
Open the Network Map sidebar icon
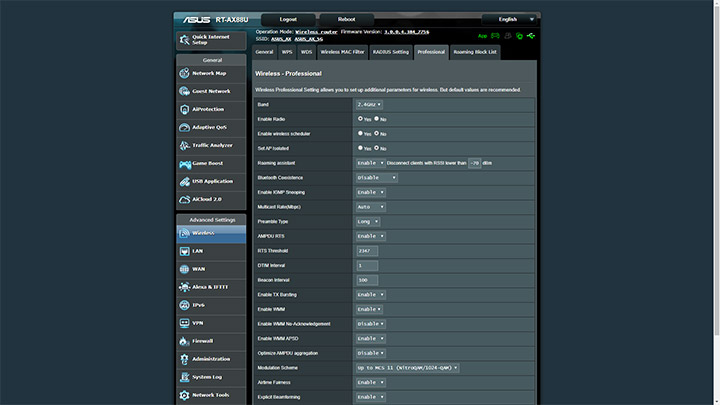coord(185,73)
